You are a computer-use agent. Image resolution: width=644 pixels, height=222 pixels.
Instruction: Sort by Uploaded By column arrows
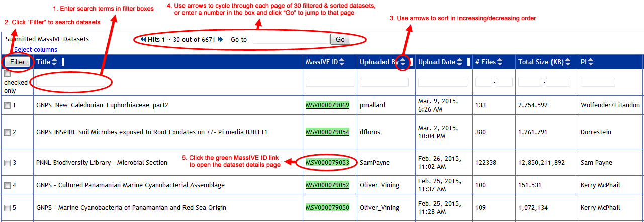pyautogui.click(x=402, y=62)
